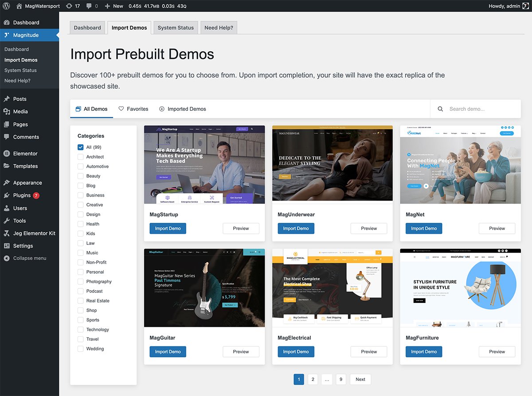Click the Plugins icon in sidebar
This screenshot has height=396, width=532.
point(7,195)
